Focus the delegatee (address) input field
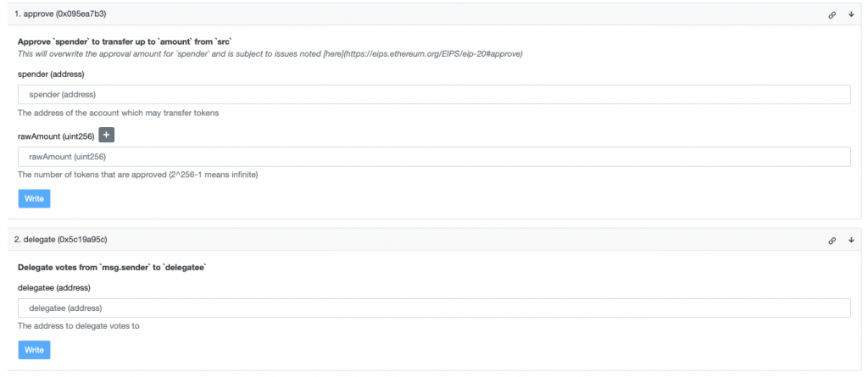 434,308
